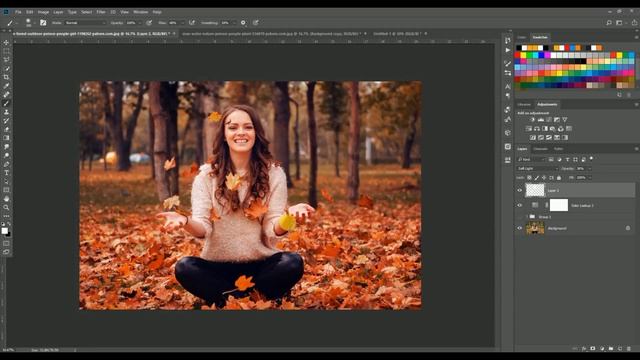Click the background color swatch
The image size is (640, 360).
pyautogui.click(x=8, y=234)
